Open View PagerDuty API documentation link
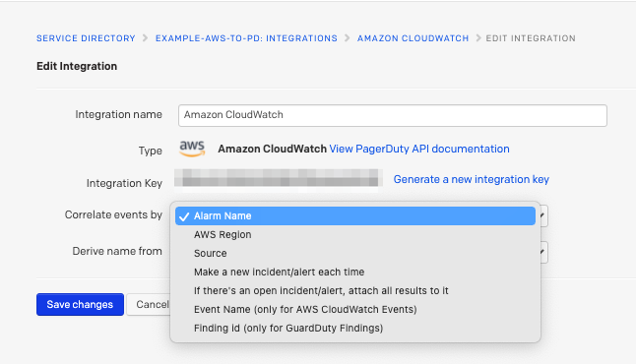 point(419,149)
